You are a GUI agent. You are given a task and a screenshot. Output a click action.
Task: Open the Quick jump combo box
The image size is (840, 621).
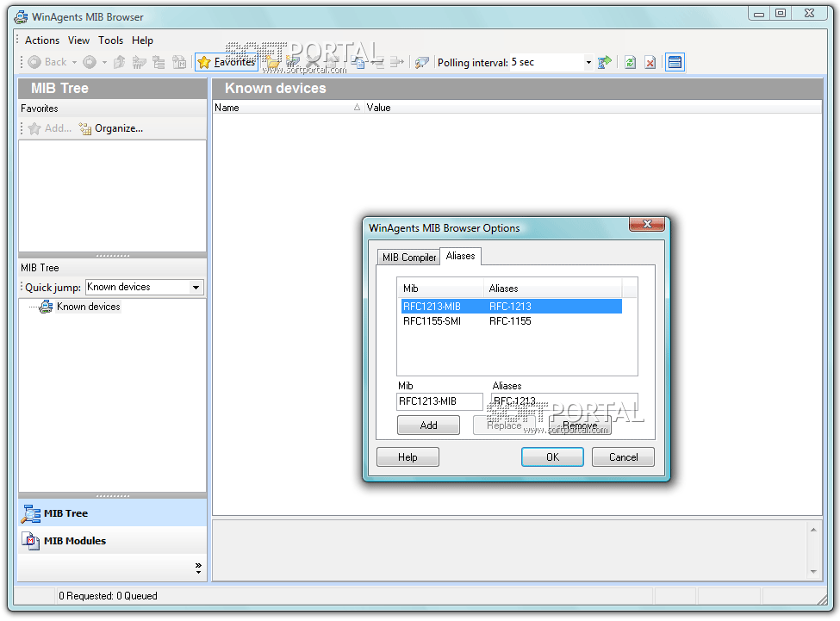click(x=145, y=288)
